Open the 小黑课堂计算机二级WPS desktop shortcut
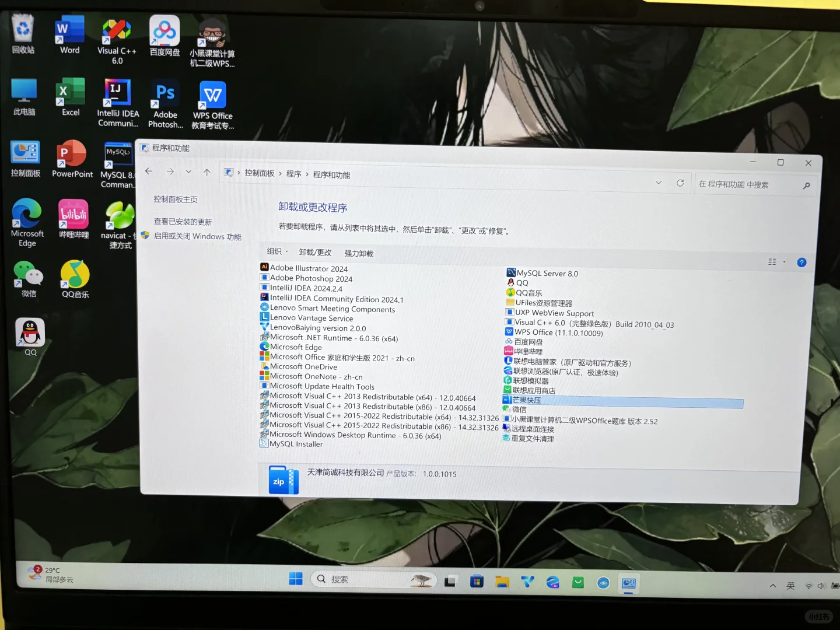 tap(212, 42)
